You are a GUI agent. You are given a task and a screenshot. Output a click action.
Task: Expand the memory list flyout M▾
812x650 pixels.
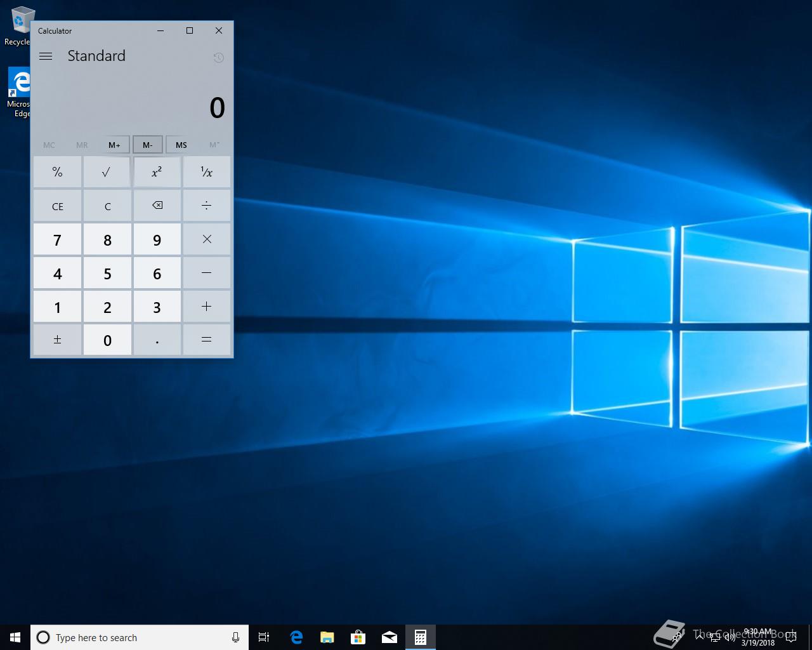coord(214,145)
